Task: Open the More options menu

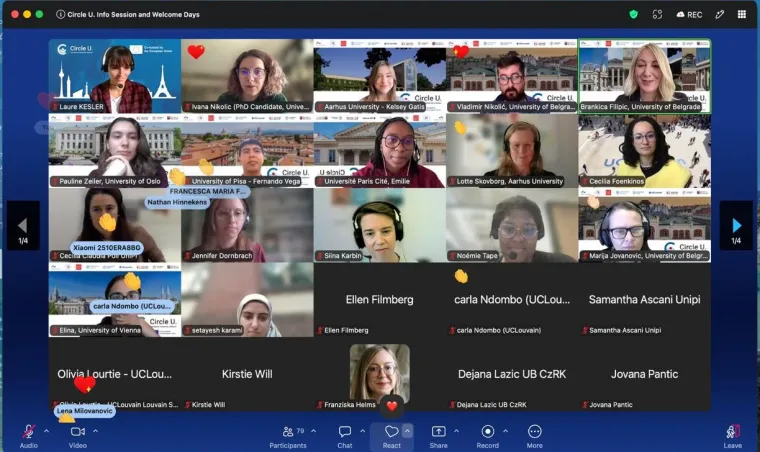Action: pyautogui.click(x=535, y=436)
